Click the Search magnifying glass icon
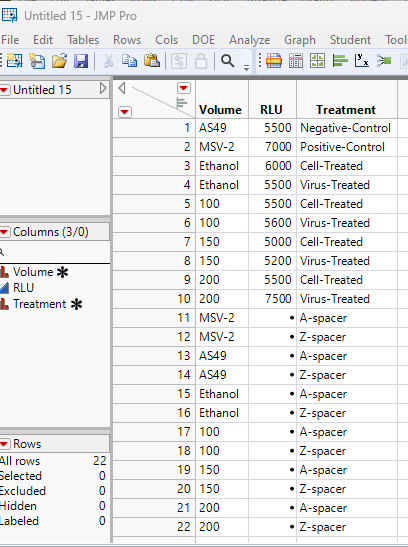 [x=227, y=61]
